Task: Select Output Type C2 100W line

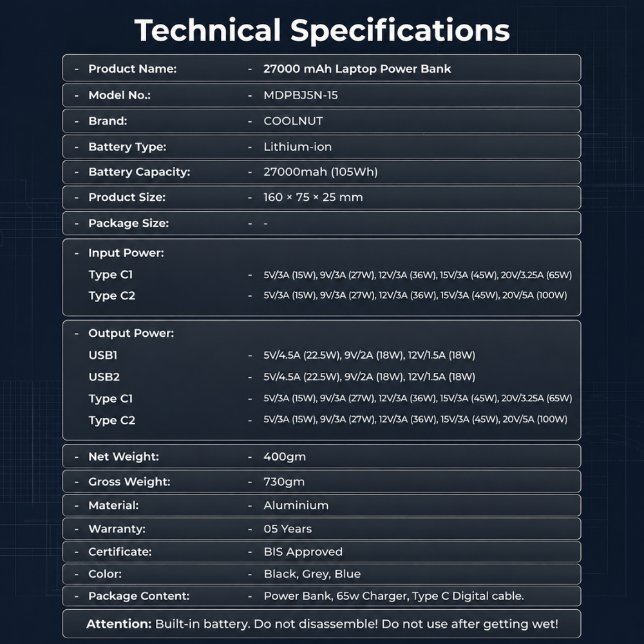Action: click(x=328, y=420)
